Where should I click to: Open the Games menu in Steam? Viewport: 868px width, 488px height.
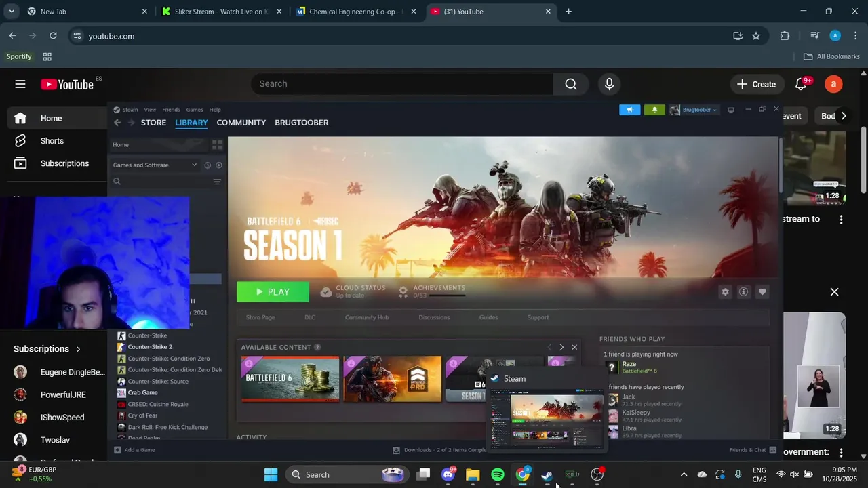pos(195,110)
